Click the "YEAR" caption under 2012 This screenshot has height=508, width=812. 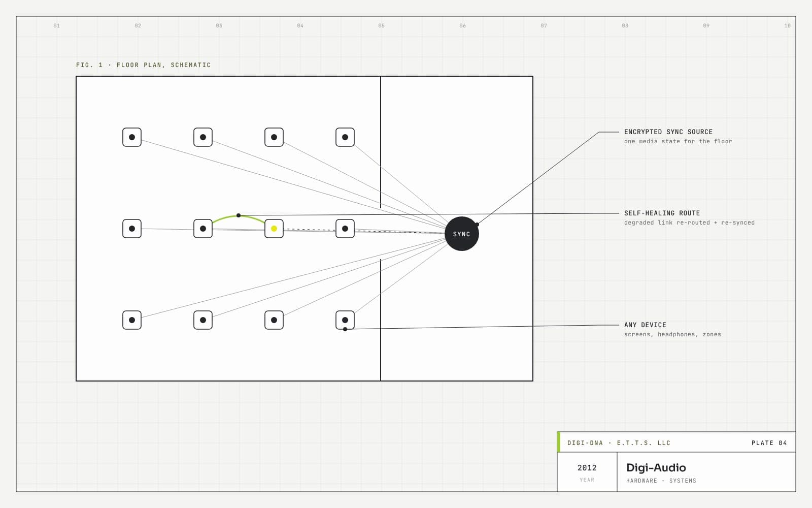[x=587, y=480]
